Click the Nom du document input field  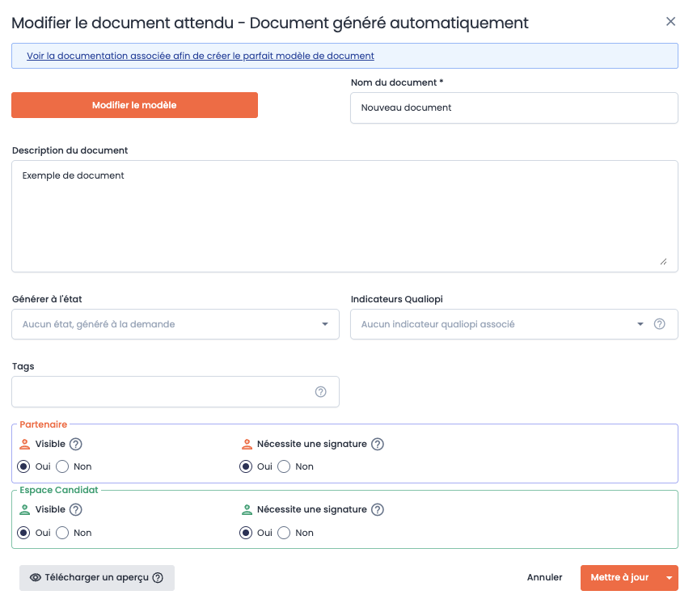pos(514,108)
